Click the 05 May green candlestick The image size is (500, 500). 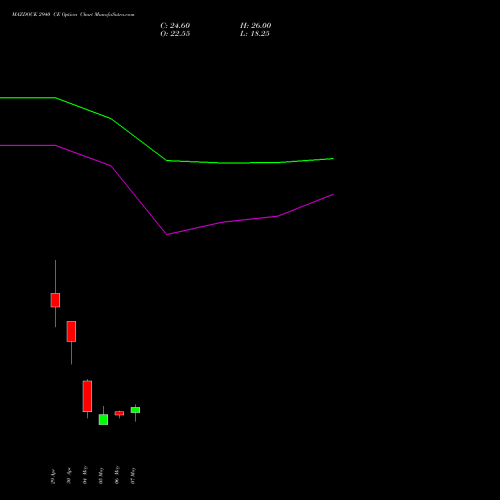(103, 419)
